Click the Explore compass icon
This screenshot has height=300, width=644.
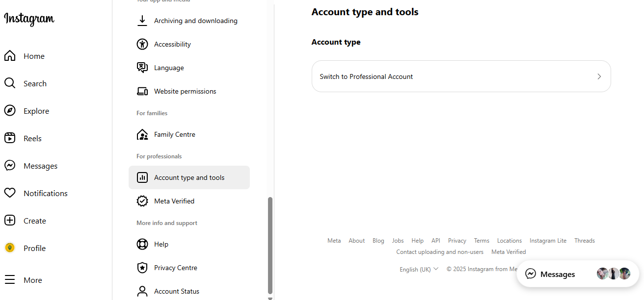click(x=10, y=111)
